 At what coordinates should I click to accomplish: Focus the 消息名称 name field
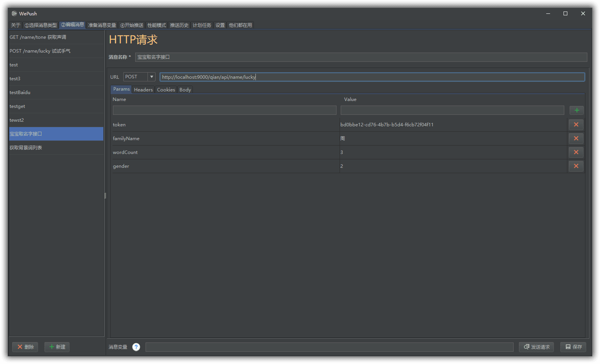tap(361, 57)
